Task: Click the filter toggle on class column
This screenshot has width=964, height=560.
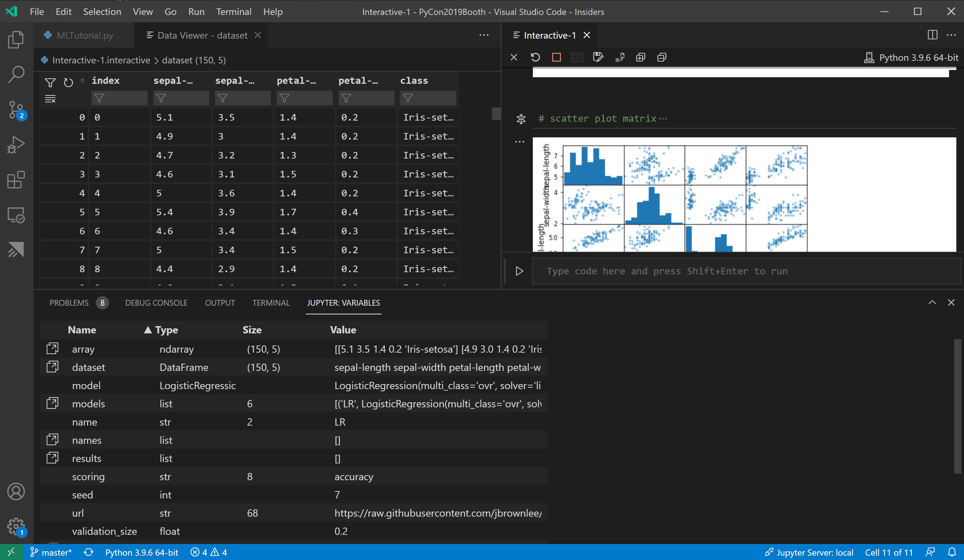Action: tap(408, 97)
